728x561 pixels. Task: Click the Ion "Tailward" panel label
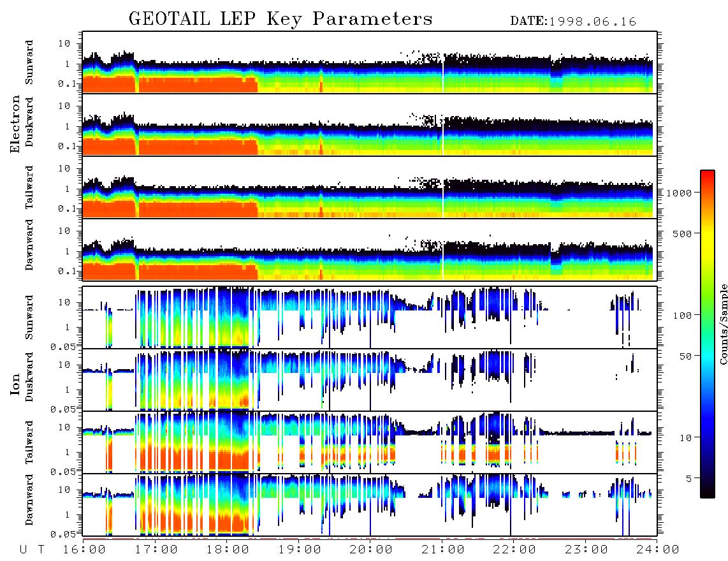pyautogui.click(x=29, y=442)
